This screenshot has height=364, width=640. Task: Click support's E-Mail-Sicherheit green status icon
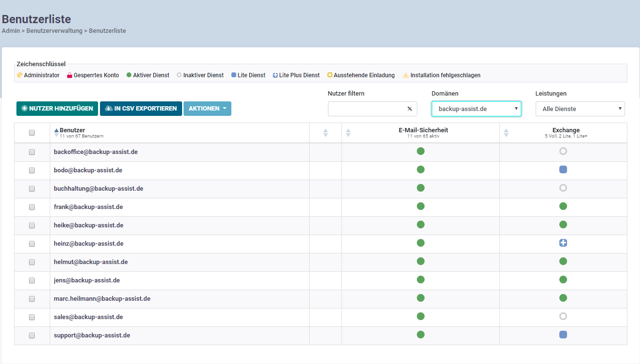pyautogui.click(x=420, y=335)
